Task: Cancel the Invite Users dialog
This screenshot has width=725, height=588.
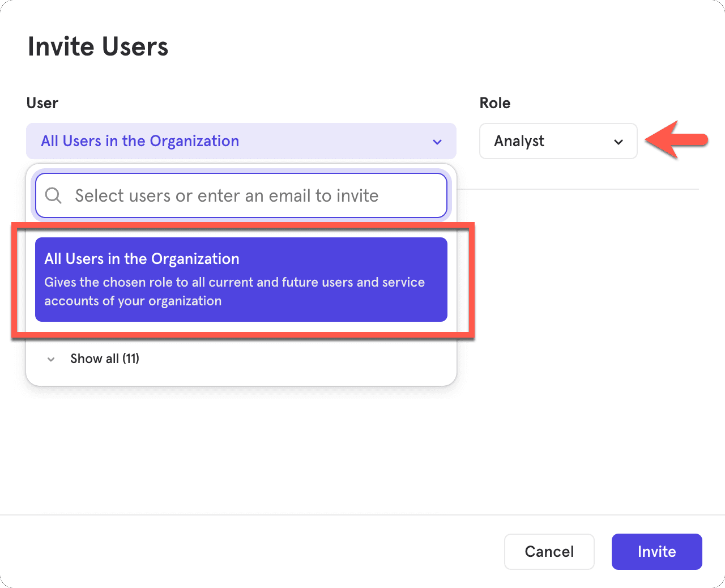Action: [549, 551]
